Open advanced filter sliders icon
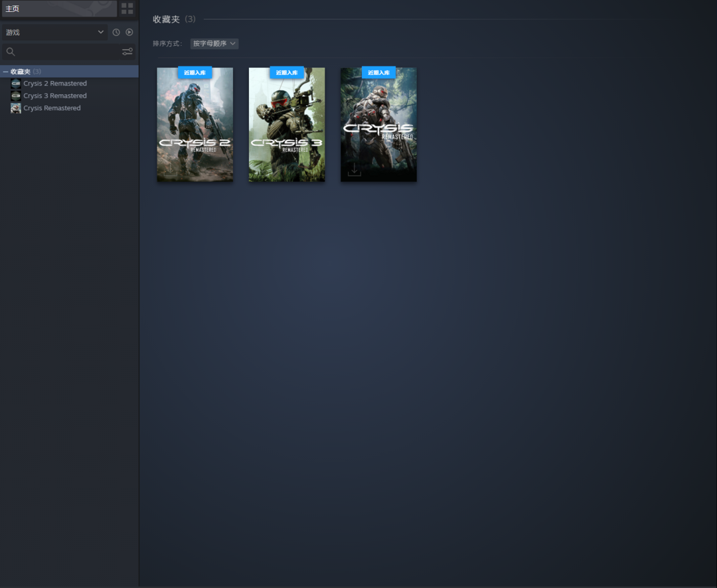 tap(127, 52)
